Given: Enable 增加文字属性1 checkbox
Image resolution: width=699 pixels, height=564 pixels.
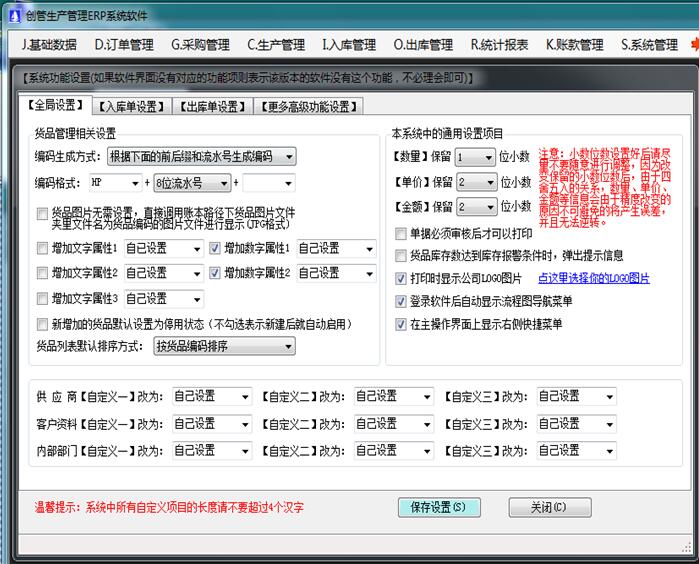Looking at the screenshot, I should (42, 248).
